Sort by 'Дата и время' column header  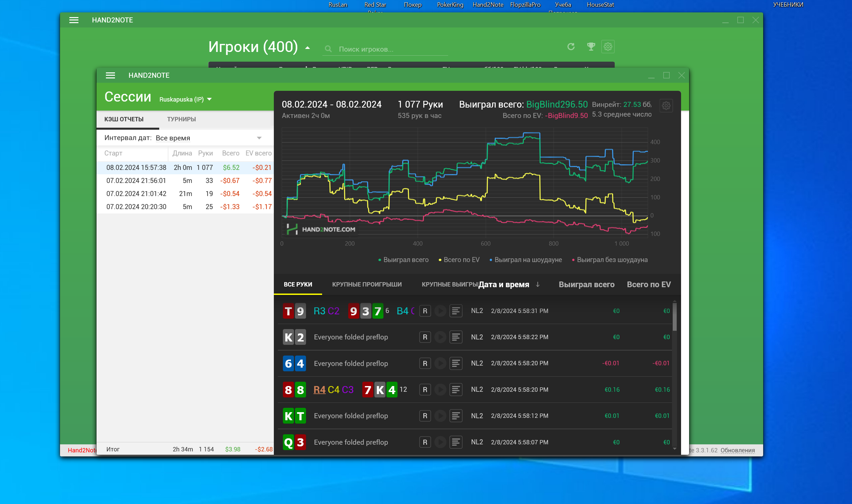click(504, 285)
